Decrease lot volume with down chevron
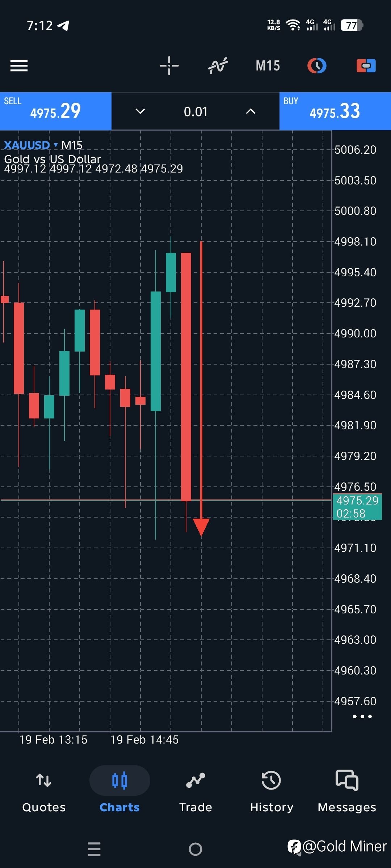391x868 pixels. click(x=140, y=111)
